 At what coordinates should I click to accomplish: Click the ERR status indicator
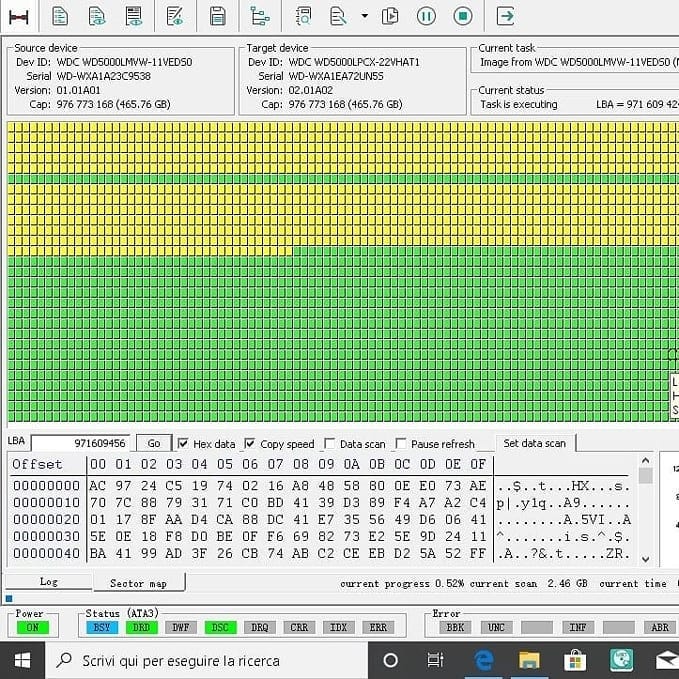[x=378, y=627]
